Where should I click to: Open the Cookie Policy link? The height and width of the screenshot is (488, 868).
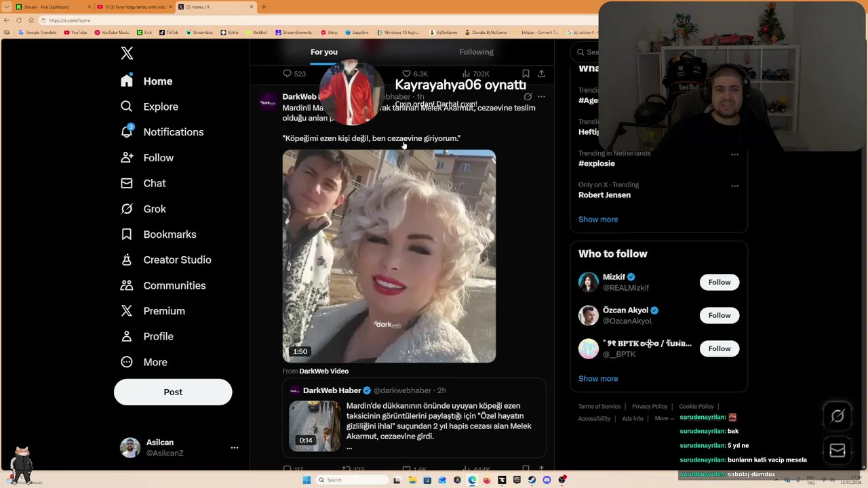point(696,407)
